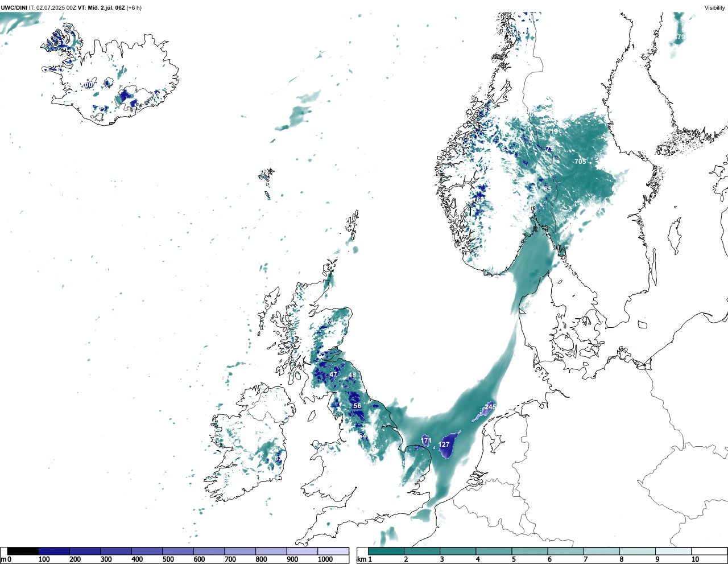Click the 1–2 km dark teal legend swatch
Screen dimensions: 728x564
pos(386,551)
